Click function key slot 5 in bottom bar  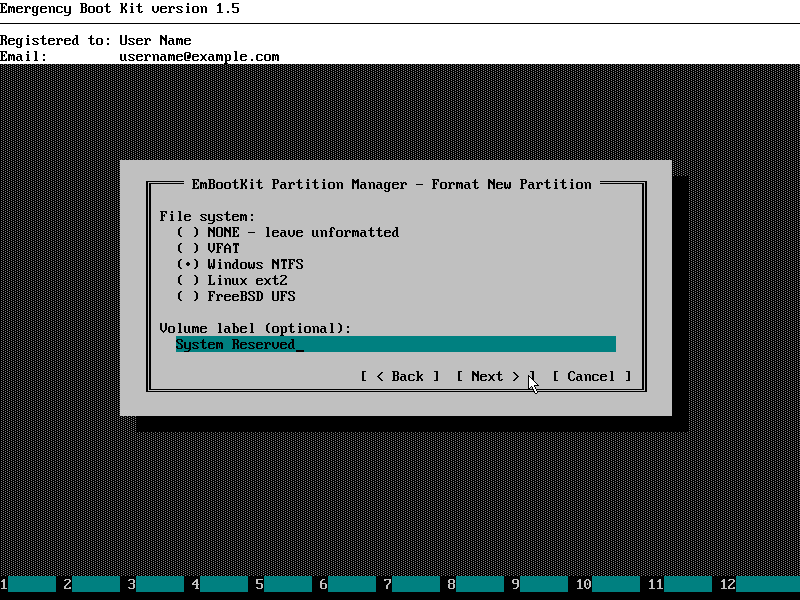[284, 584]
